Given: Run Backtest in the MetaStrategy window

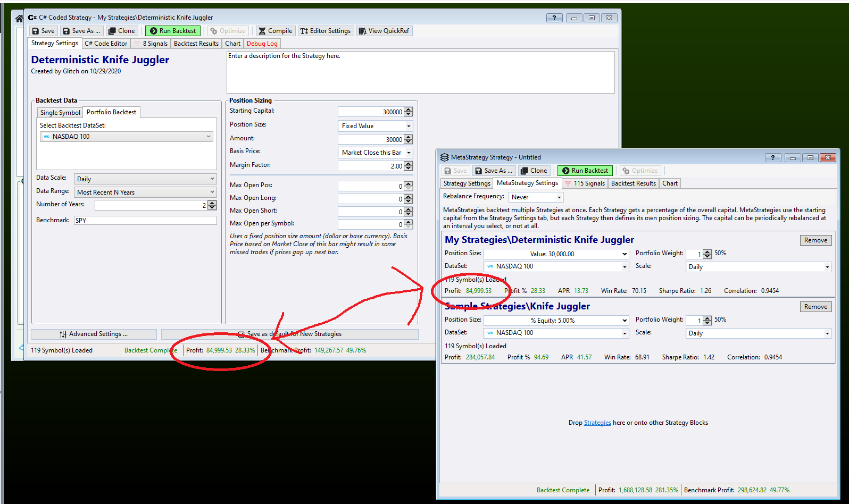Looking at the screenshot, I should tap(585, 171).
